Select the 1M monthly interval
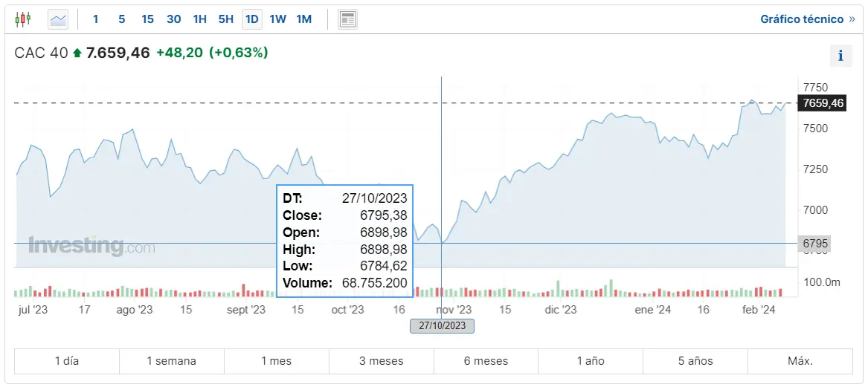Screen dimensions: 868x390 303,19
